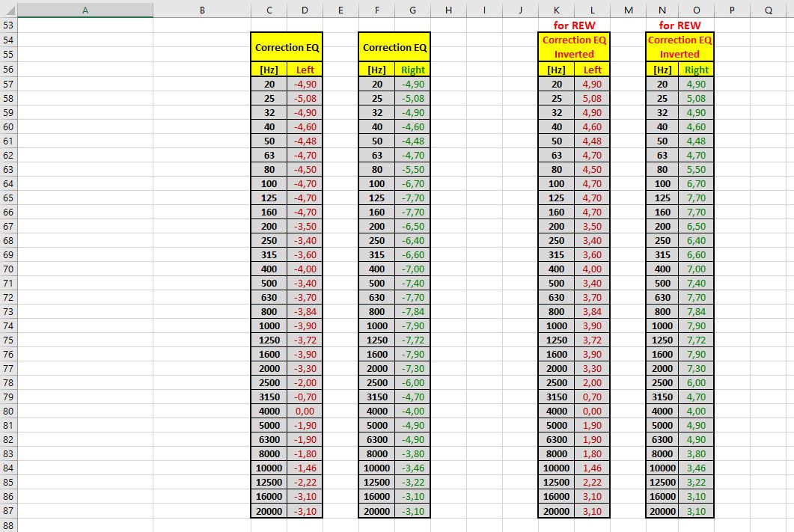Viewport: 794px width, 532px height.
Task: Click 'Correction EQ' header above columns C-D
Action: pos(287,47)
